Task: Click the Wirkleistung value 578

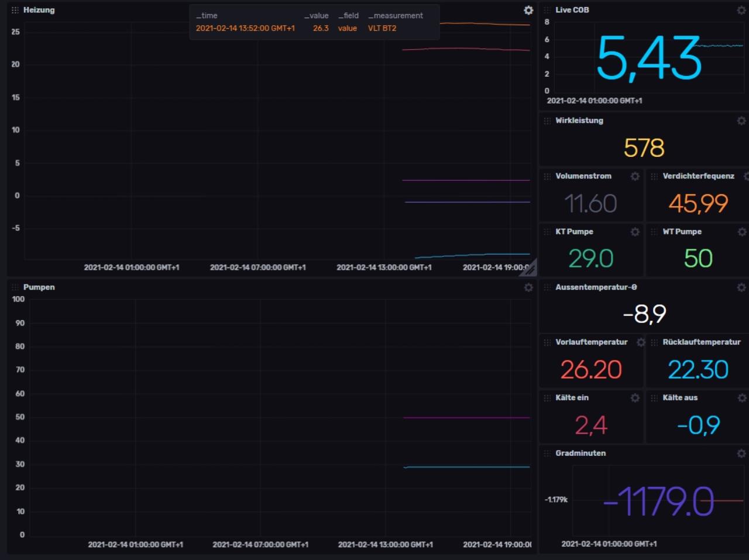Action: tap(644, 148)
